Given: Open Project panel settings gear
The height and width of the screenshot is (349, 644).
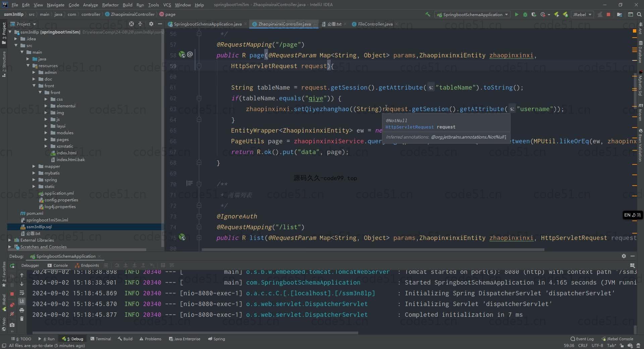Looking at the screenshot, I should point(151,24).
